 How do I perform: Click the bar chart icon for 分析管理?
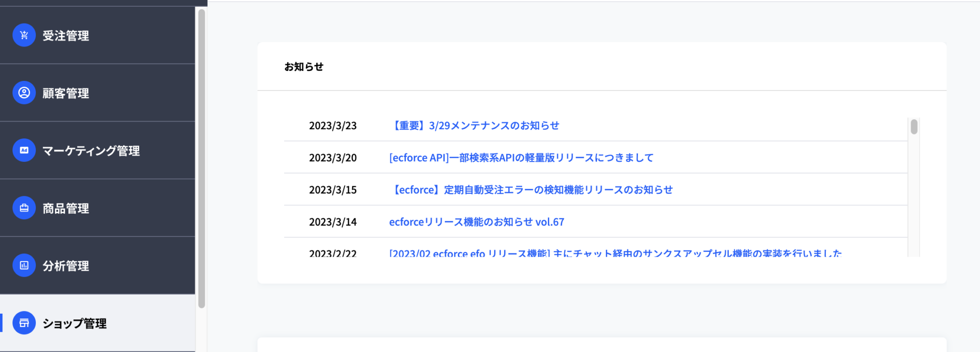coord(24,265)
